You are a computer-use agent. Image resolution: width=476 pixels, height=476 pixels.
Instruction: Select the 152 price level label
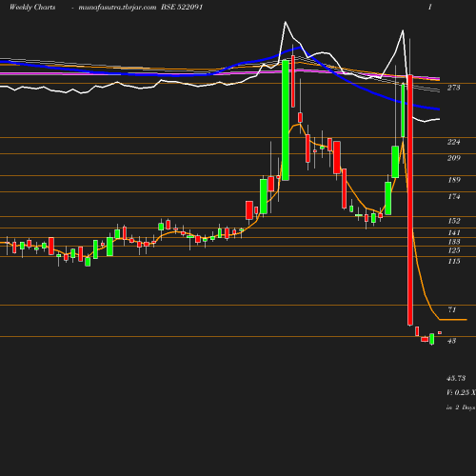454,221
